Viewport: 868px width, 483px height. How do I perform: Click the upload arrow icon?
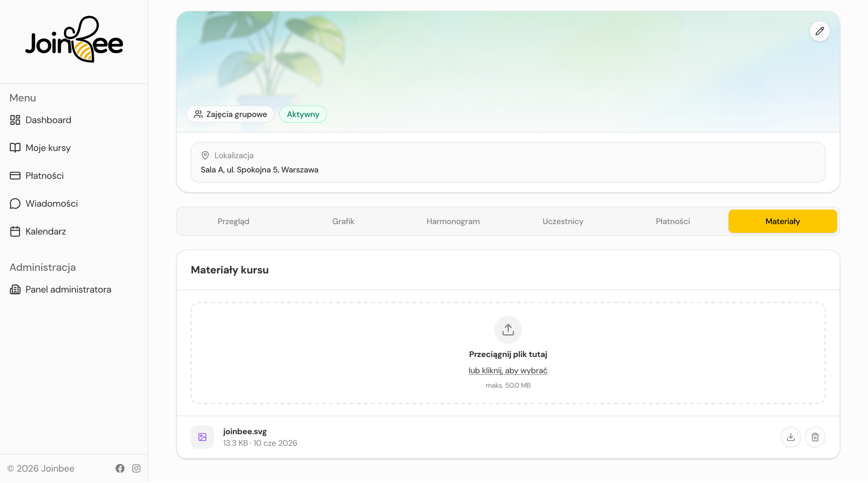(508, 330)
